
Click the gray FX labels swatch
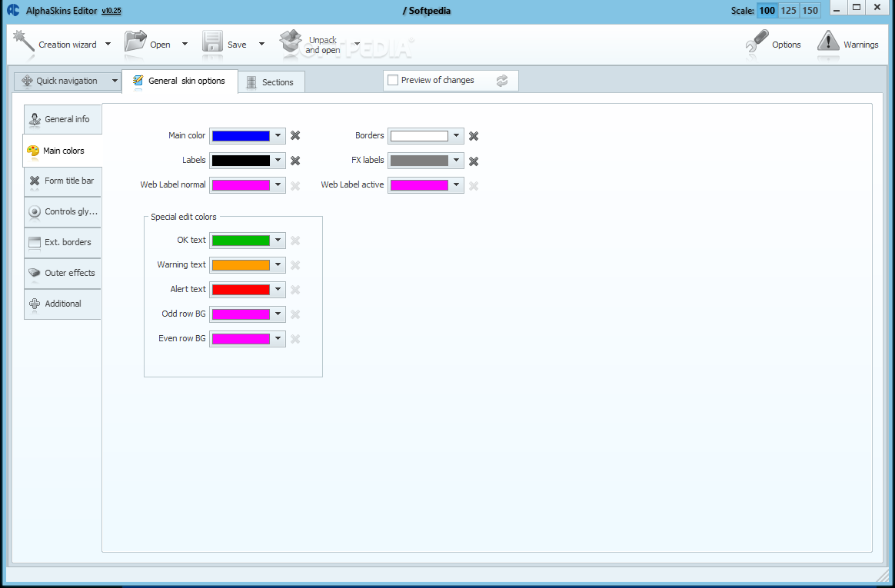(x=419, y=161)
